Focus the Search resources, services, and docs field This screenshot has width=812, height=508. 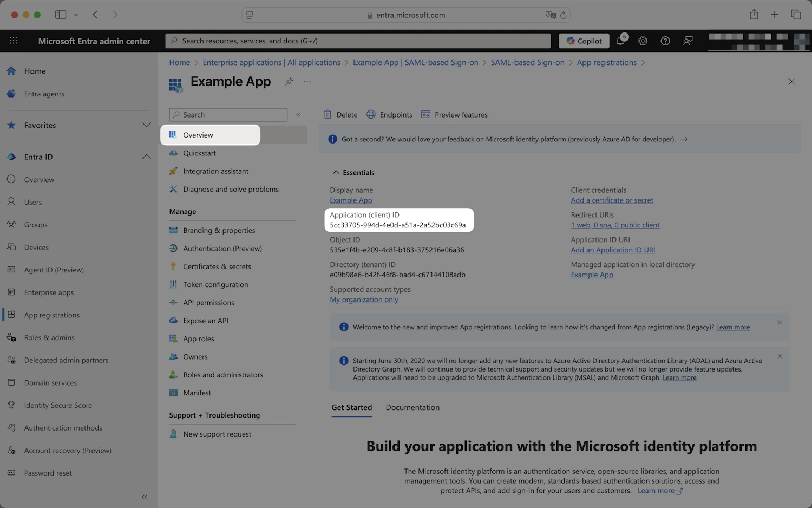coord(358,41)
